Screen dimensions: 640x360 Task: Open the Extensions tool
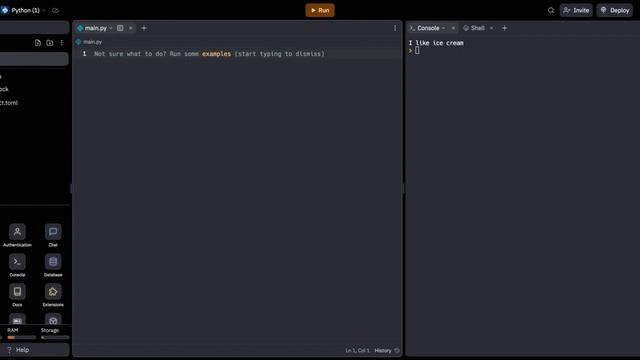(53, 295)
